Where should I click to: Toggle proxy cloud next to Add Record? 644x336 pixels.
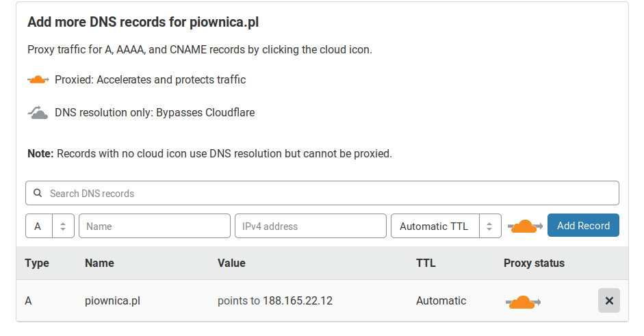[x=525, y=226]
